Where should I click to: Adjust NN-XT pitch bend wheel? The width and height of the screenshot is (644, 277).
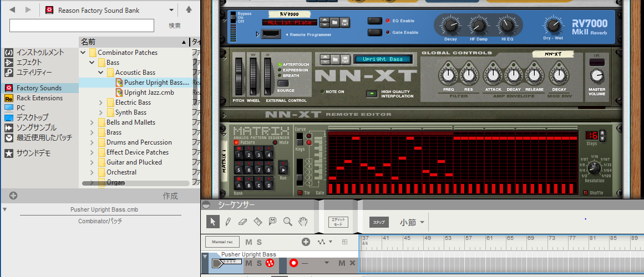pos(240,77)
